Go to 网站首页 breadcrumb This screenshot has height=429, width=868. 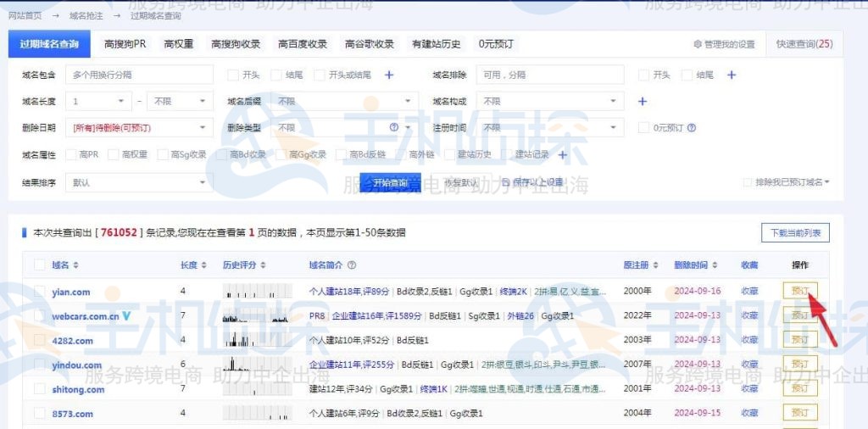click(25, 15)
